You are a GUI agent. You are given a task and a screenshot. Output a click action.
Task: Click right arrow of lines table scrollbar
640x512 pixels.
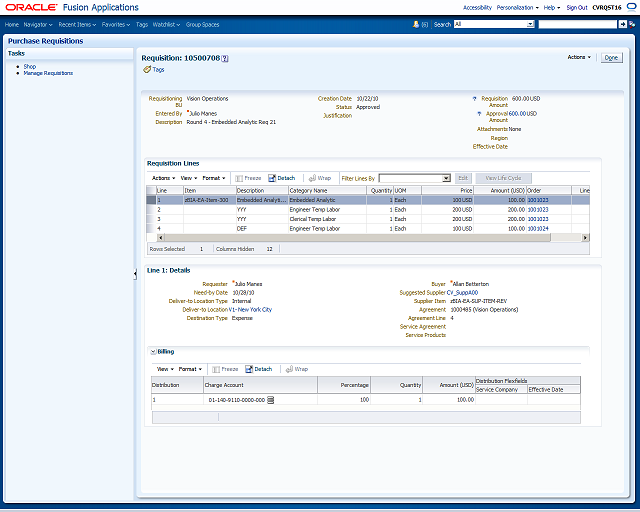click(585, 238)
